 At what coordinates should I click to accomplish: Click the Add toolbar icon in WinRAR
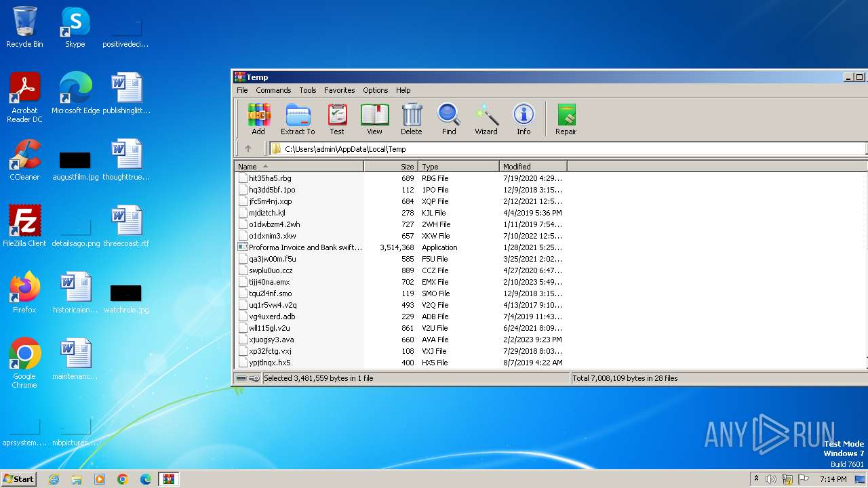click(x=258, y=119)
